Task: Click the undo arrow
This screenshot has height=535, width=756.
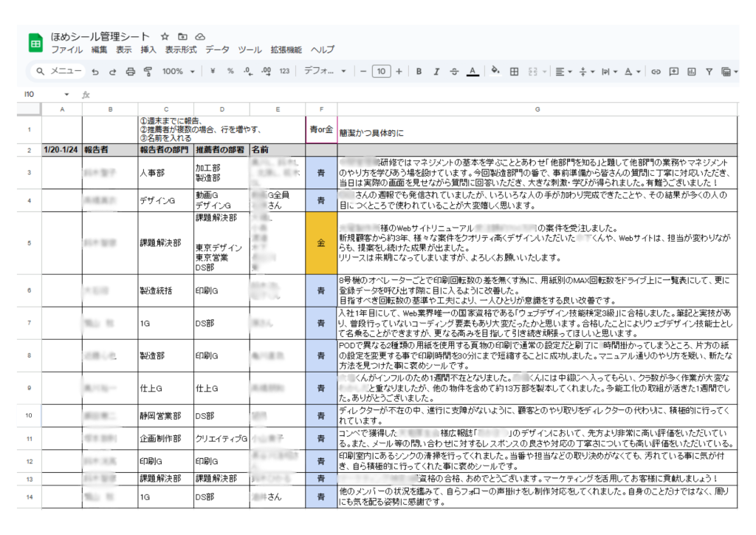Action: click(95, 72)
